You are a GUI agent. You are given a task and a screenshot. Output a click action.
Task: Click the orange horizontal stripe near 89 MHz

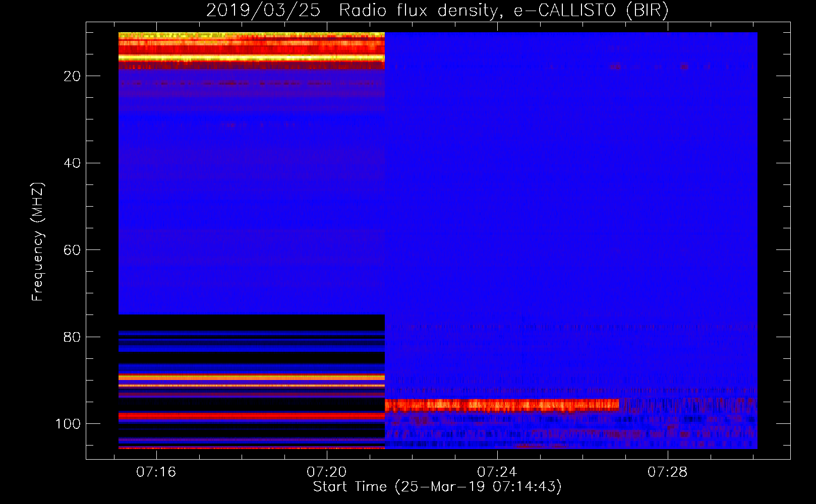point(252,377)
